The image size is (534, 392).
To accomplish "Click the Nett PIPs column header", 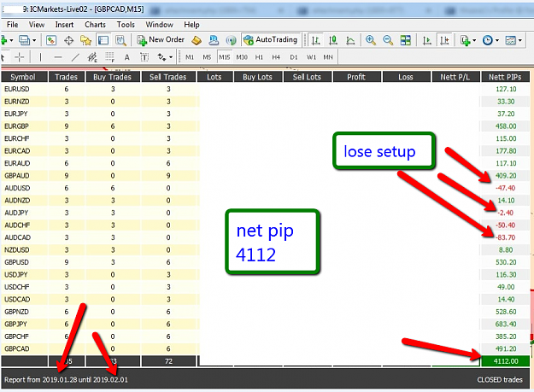I will click(x=505, y=77).
